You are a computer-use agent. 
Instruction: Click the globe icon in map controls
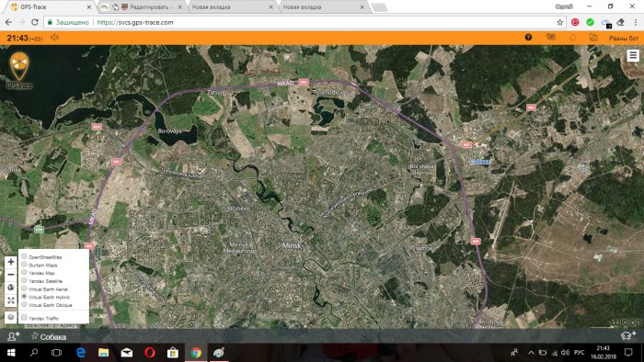(11, 288)
